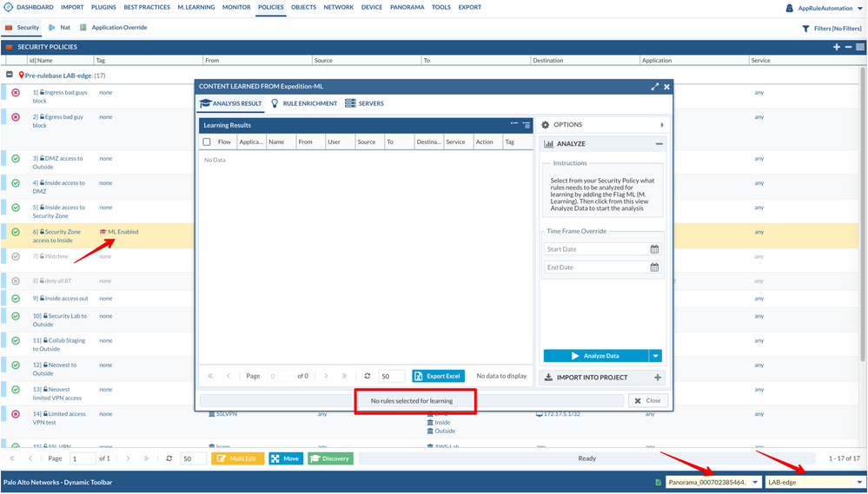Select rule 10 Security Lab to Outside
868x494 pixels.
(60, 320)
